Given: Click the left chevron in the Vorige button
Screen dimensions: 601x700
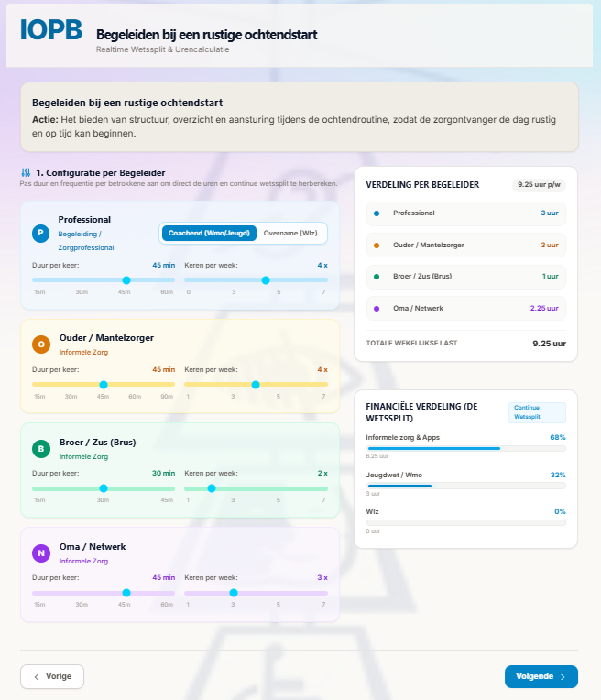Looking at the screenshot, I should (x=37, y=677).
